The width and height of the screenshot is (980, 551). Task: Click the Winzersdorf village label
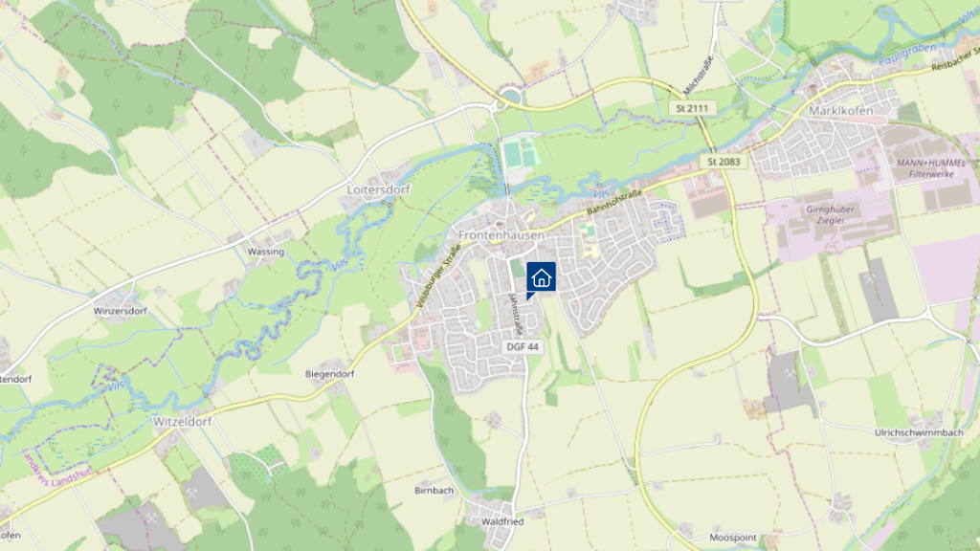120,311
